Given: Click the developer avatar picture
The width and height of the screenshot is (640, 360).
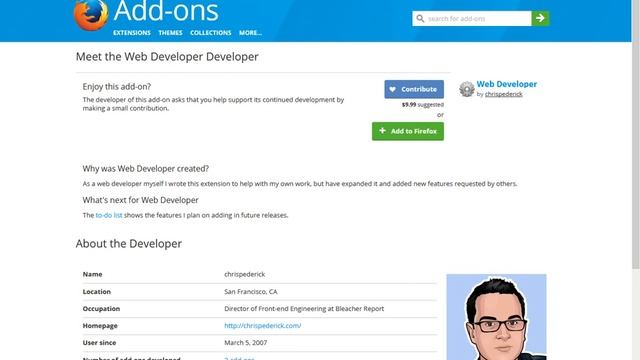Looking at the screenshot, I should point(496,317).
